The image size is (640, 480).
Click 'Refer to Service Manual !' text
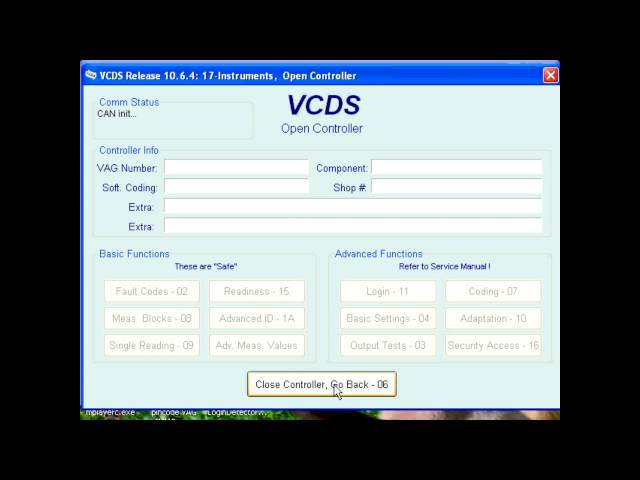pyautogui.click(x=444, y=267)
